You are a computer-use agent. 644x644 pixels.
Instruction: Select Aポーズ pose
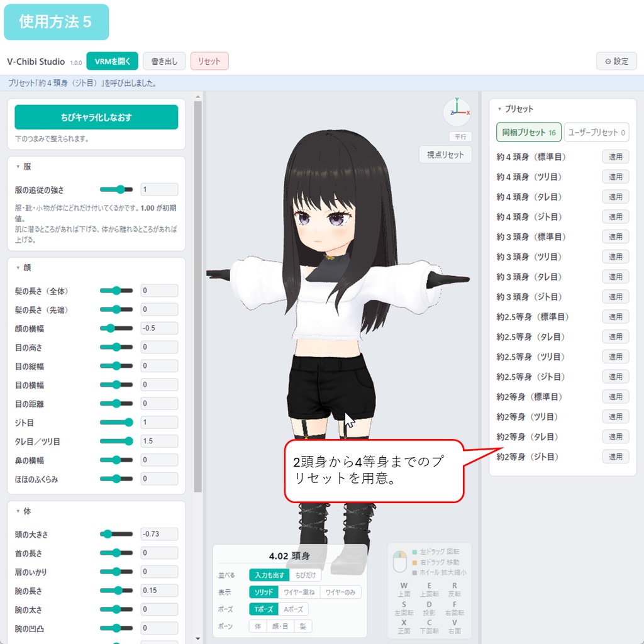[x=293, y=609]
